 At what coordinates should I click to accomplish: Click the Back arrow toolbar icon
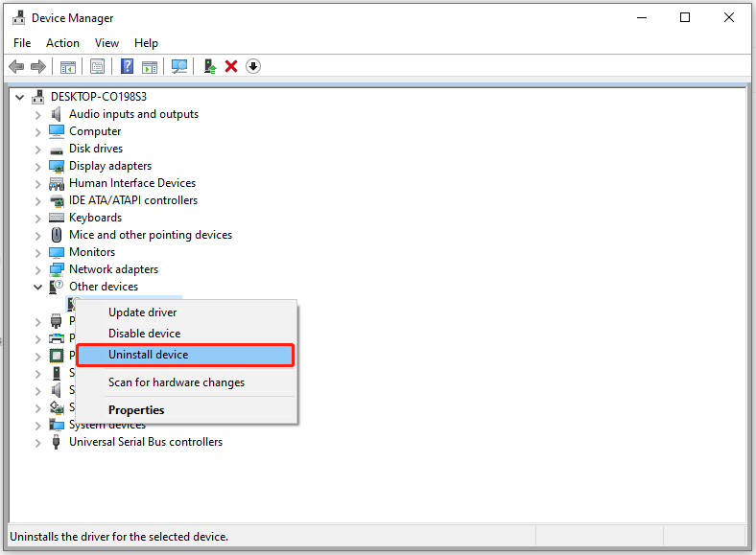(x=16, y=66)
